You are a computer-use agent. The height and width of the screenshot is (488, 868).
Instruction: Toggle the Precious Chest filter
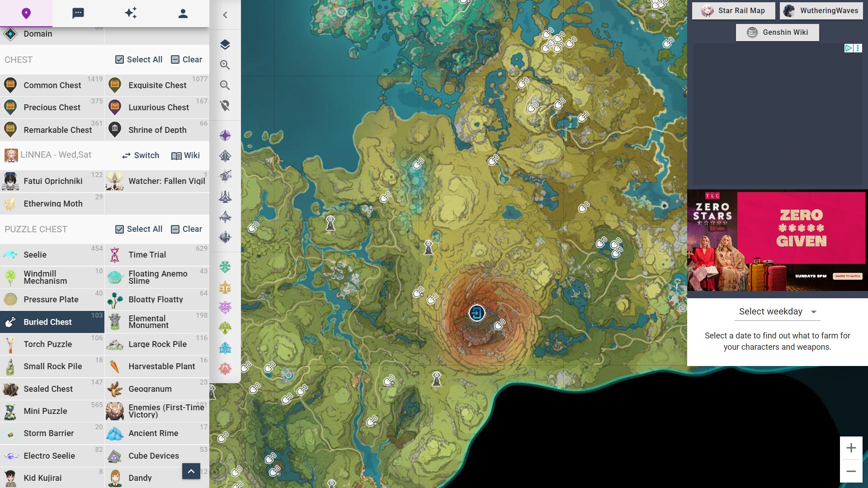(52, 108)
